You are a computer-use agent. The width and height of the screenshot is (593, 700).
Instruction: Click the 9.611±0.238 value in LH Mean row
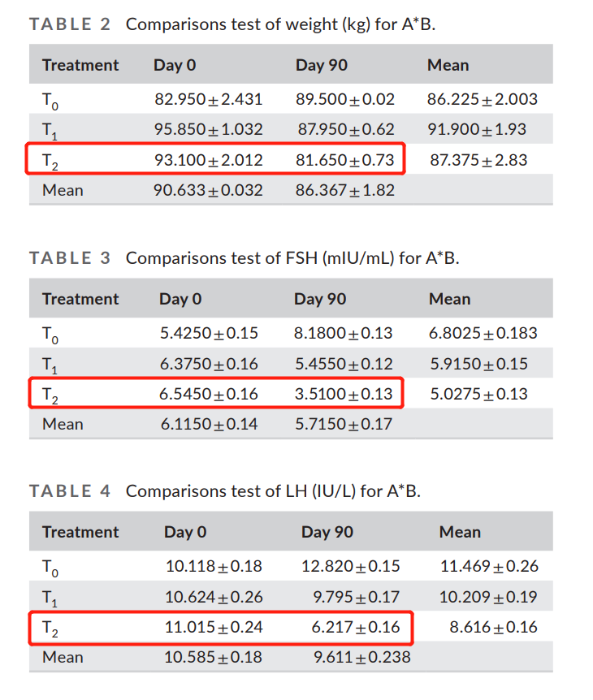(362, 657)
